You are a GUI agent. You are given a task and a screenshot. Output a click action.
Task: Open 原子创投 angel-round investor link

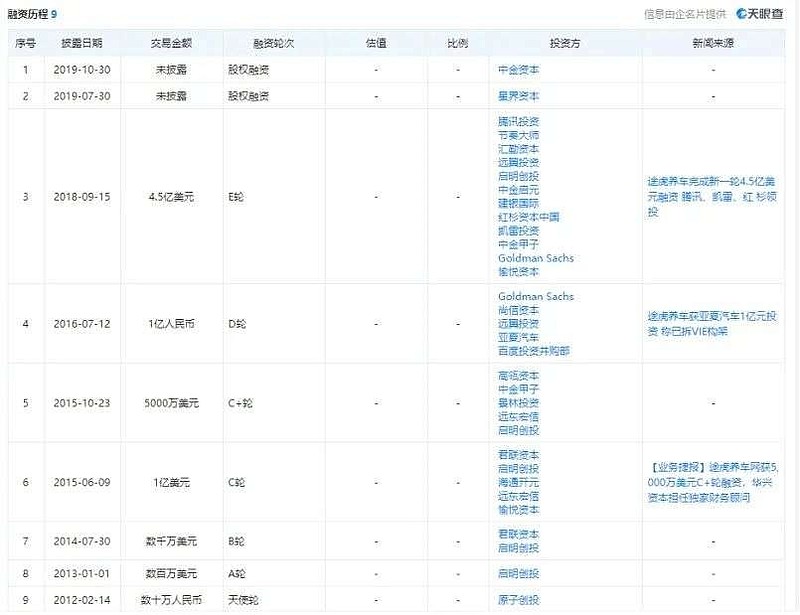518,600
